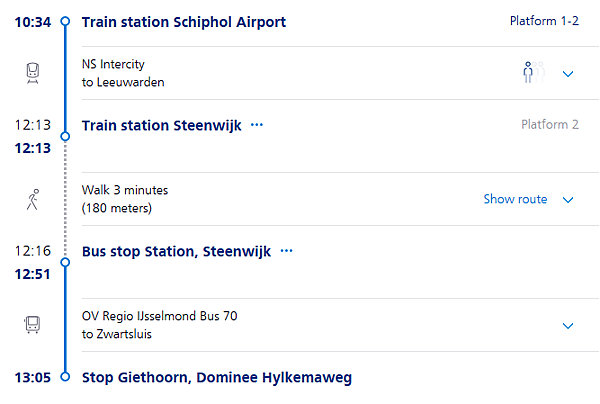Click the crowdedness people icon
Screen dimensions: 600x404
pyautogui.click(x=533, y=73)
